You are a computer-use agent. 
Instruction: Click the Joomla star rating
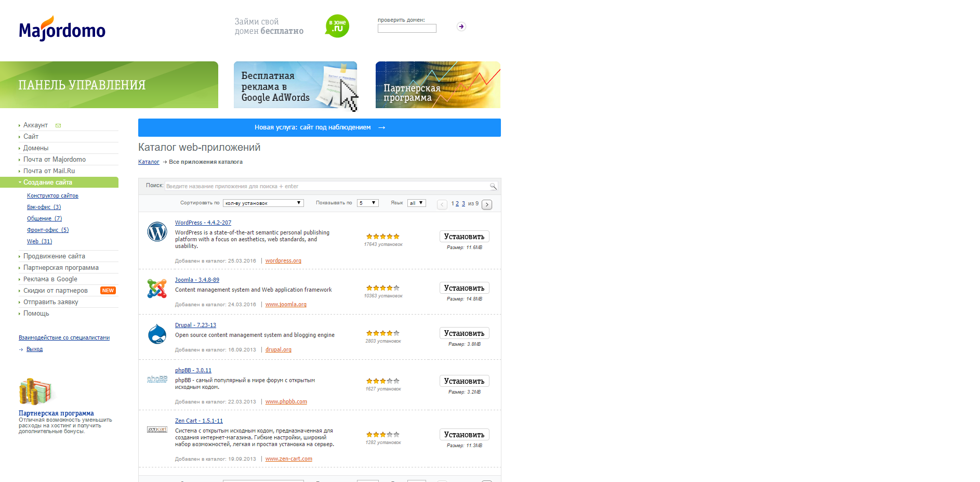383,288
